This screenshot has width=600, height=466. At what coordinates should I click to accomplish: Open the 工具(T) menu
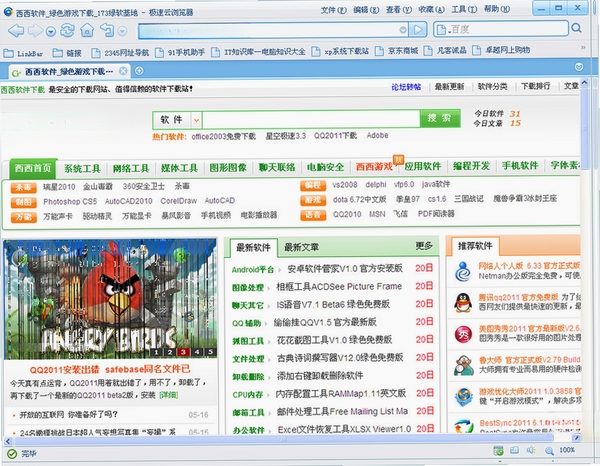pos(464,9)
